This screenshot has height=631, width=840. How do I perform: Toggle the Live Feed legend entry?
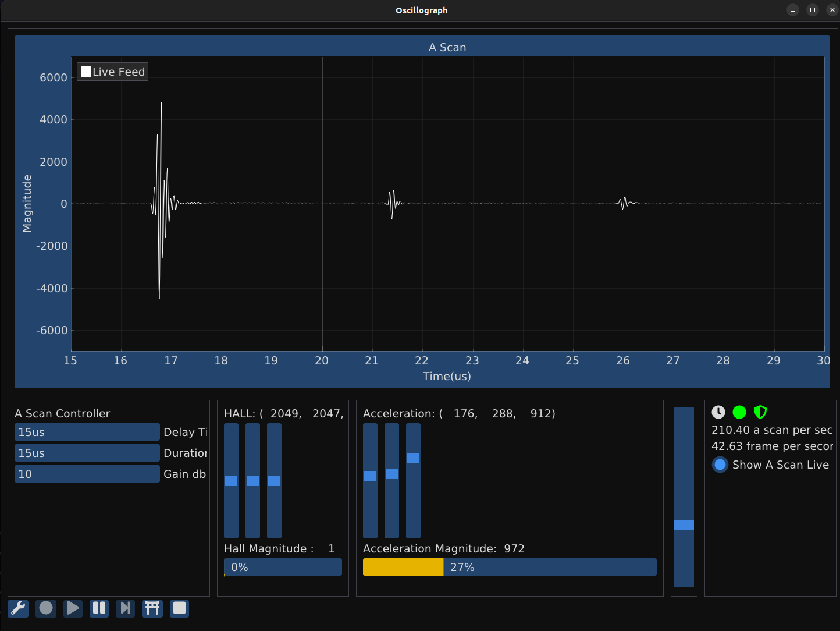pos(113,72)
